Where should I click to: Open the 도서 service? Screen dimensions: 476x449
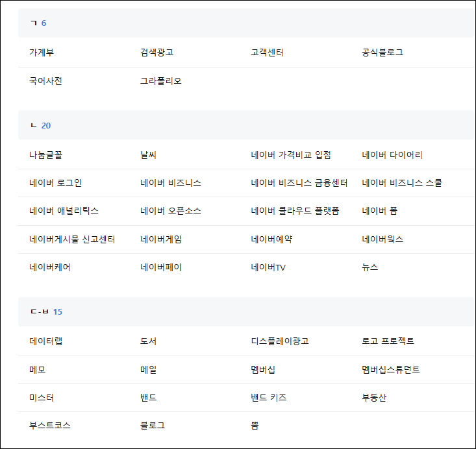(x=148, y=341)
